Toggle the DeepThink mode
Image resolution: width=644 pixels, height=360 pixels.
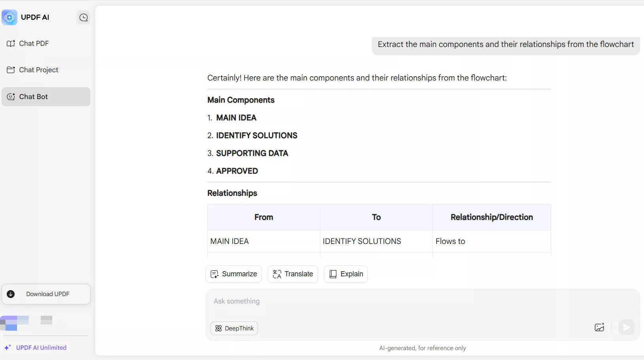tap(234, 328)
